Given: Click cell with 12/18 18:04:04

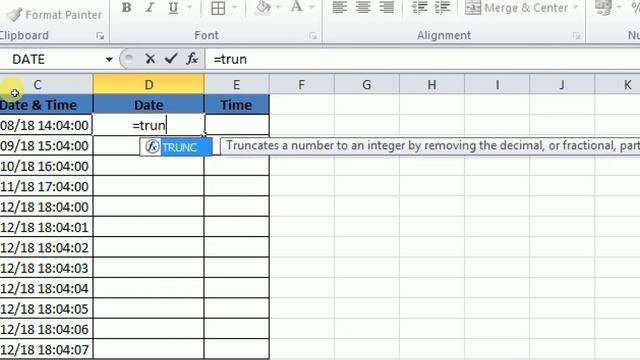Looking at the screenshot, I should coord(46,289).
